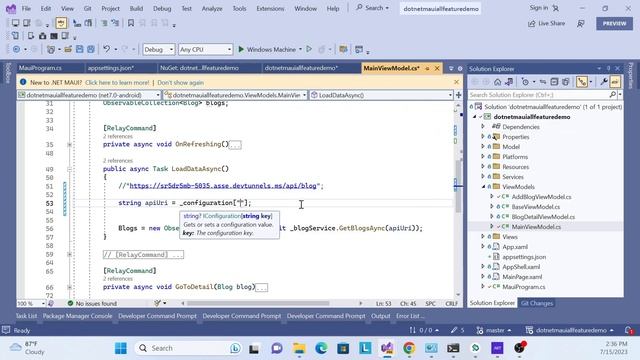Click the PREVIEW button
This screenshot has height=360, width=640.
tap(614, 23)
